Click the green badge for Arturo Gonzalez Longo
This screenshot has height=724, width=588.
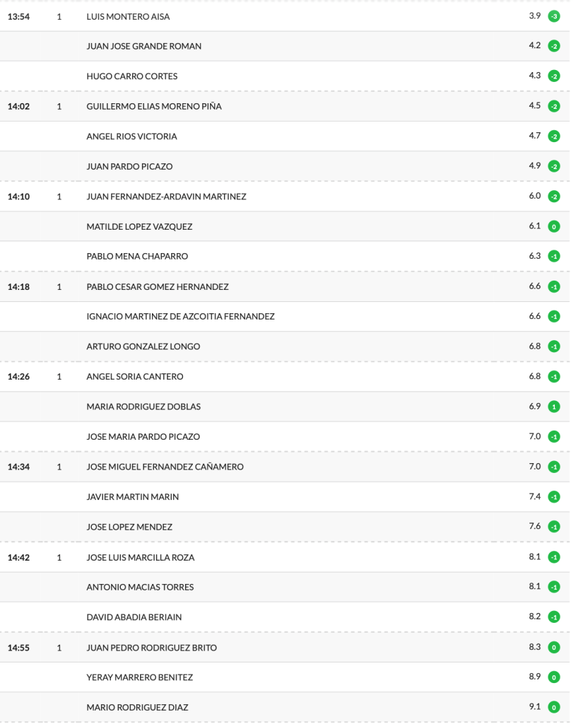554,347
